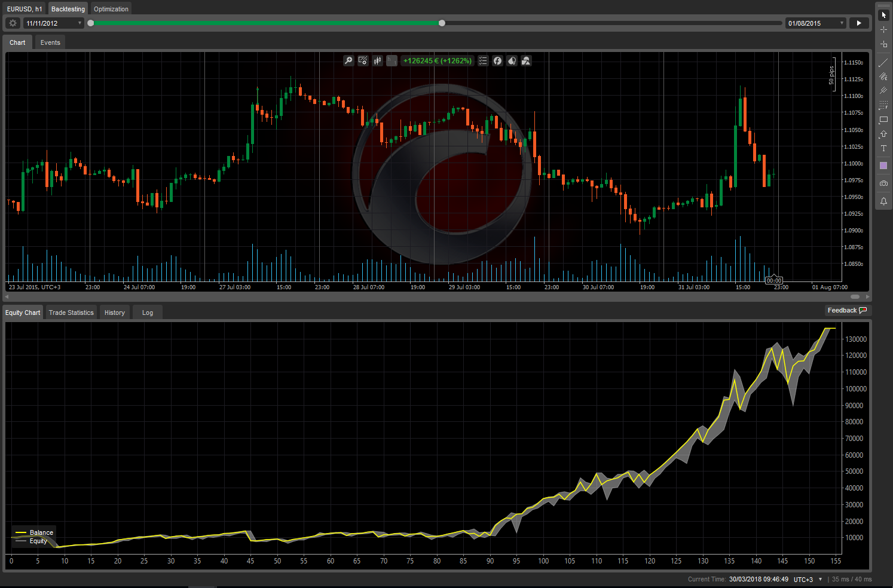This screenshot has height=588, width=893.
Task: Open the Optimization tab
Action: [x=111, y=9]
